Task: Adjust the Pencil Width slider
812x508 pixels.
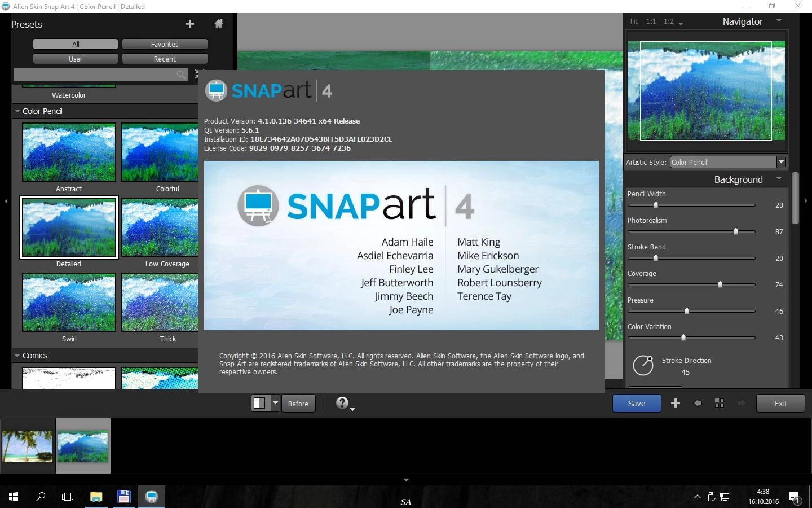Action: click(691, 205)
